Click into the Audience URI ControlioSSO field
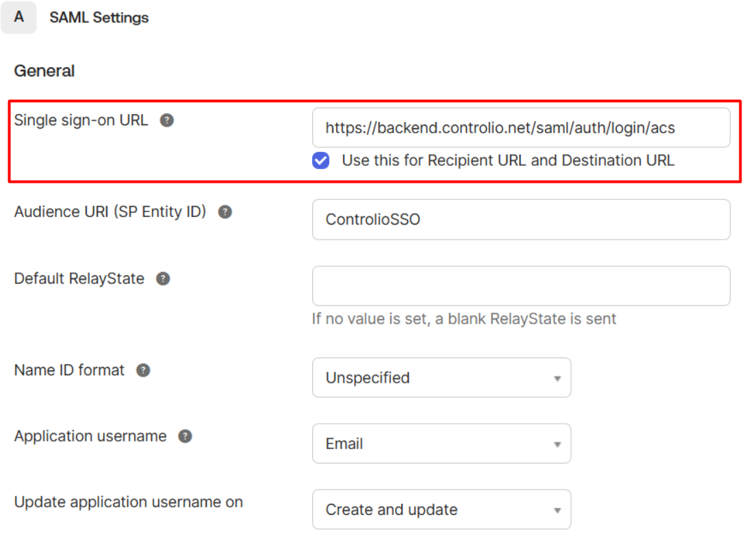The height and width of the screenshot is (560, 751). pos(521,219)
